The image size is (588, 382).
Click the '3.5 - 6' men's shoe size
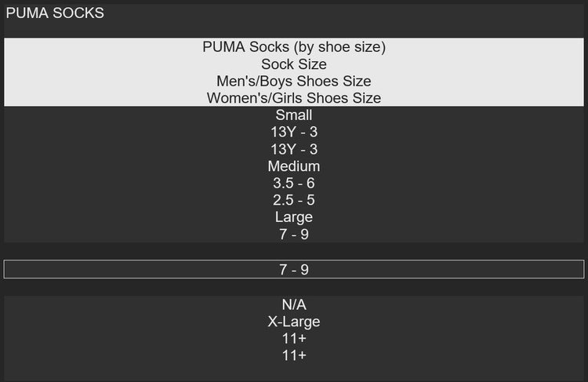pos(294,183)
